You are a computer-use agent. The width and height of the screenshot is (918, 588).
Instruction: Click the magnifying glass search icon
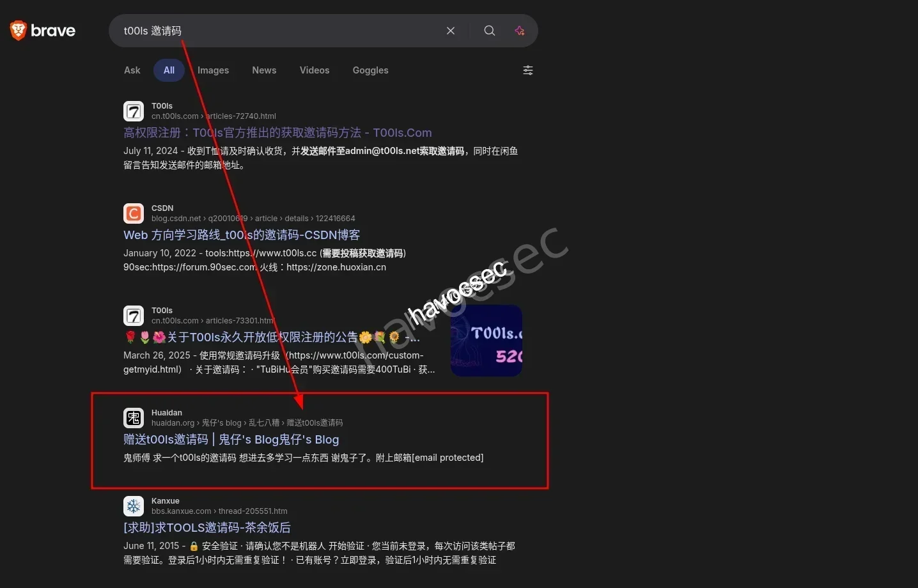489,30
